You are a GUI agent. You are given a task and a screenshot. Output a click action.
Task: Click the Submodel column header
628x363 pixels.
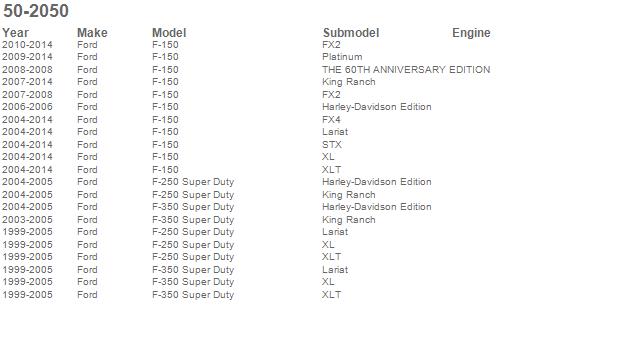[351, 33]
